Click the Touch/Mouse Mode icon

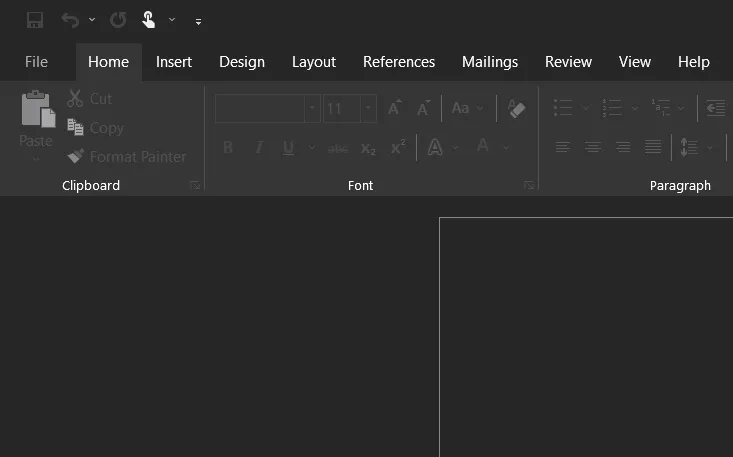click(148, 20)
